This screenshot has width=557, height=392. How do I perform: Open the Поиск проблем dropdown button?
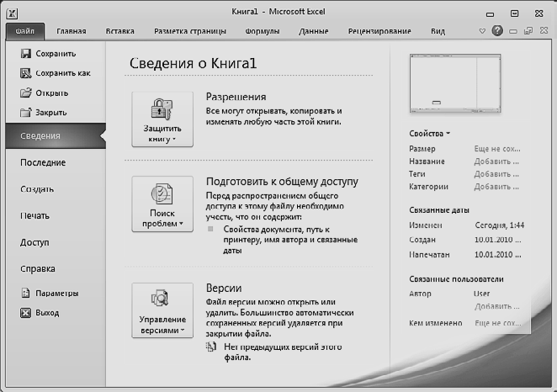pyautogui.click(x=162, y=204)
